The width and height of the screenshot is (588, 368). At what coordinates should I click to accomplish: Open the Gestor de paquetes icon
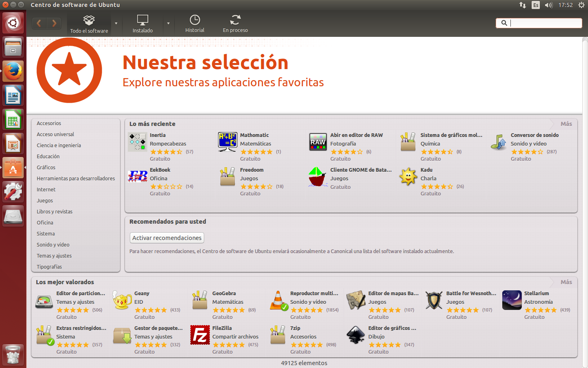[122, 335]
